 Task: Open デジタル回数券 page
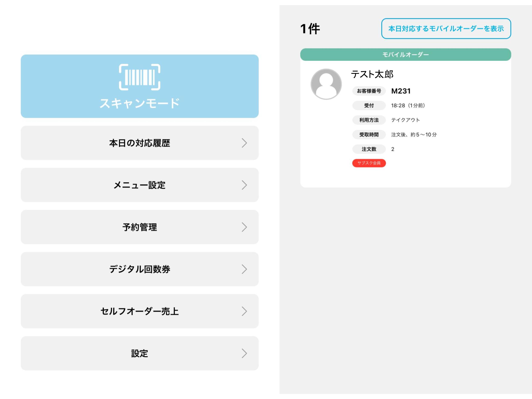140,269
